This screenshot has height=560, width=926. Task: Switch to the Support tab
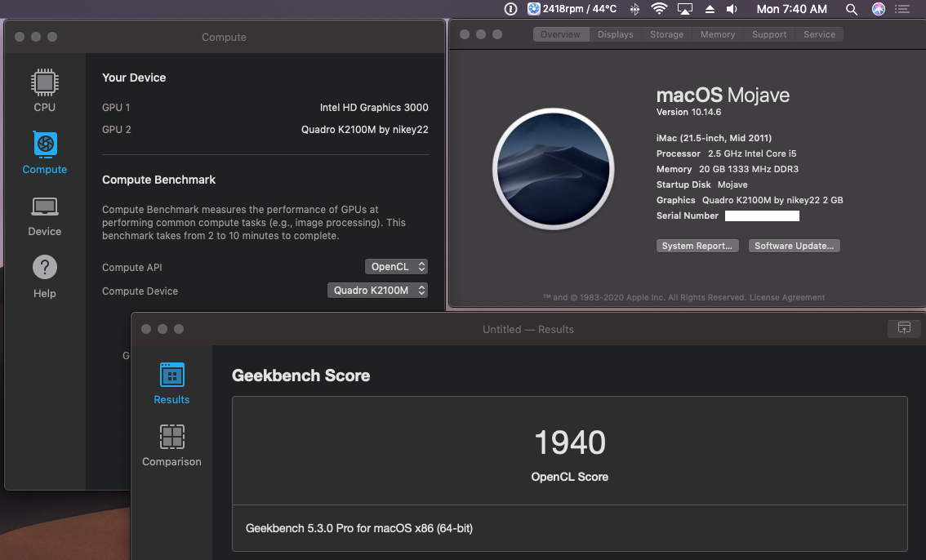[769, 34]
